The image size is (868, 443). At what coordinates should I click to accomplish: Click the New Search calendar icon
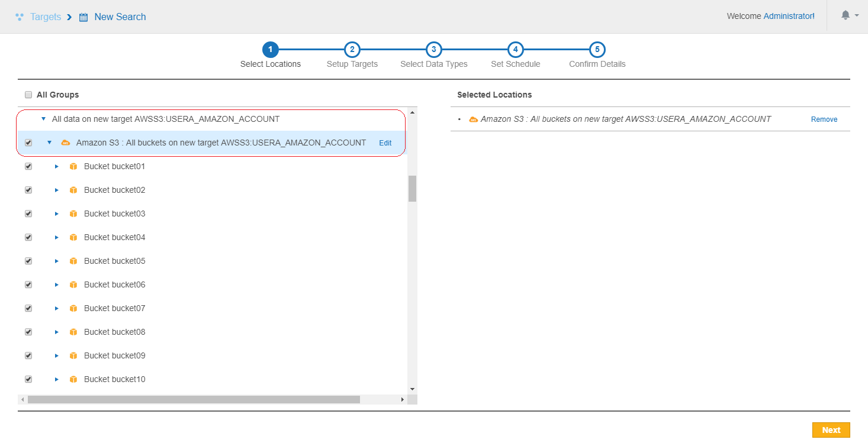pos(83,17)
